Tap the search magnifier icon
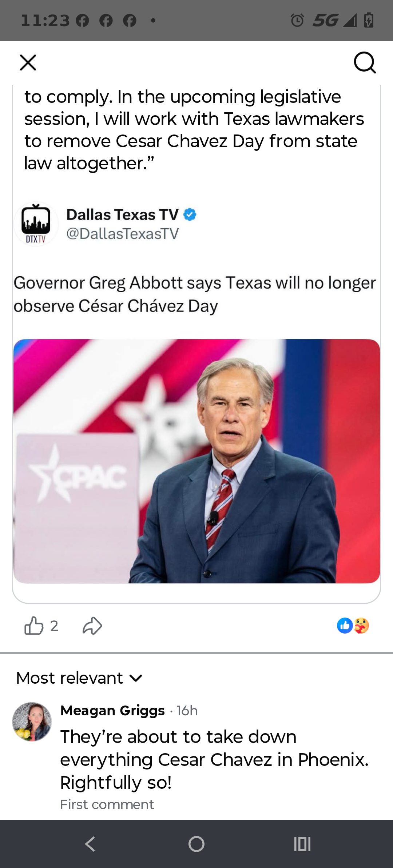393x868 pixels. click(365, 63)
